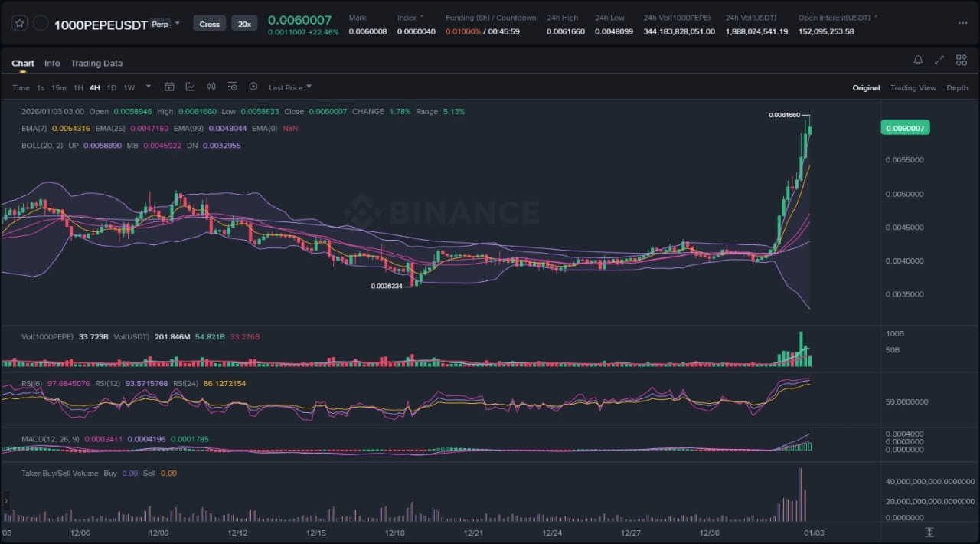980x544 pixels.
Task: Click the current price tag 0.0060007
Action: [x=905, y=128]
